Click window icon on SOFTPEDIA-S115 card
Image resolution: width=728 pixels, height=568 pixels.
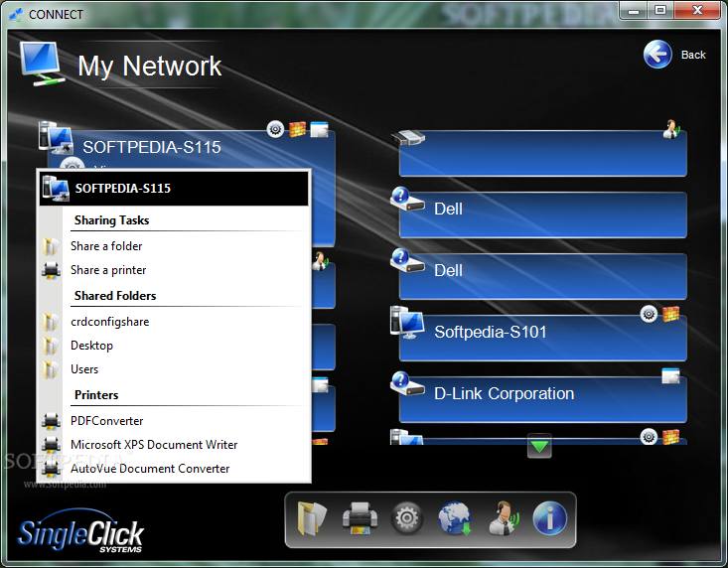pyautogui.click(x=320, y=129)
